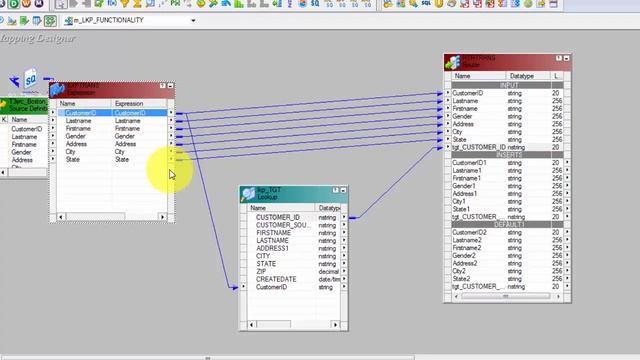This screenshot has width=640, height=360.
Task: Select the INPUT group header in Router
Action: tap(507, 85)
